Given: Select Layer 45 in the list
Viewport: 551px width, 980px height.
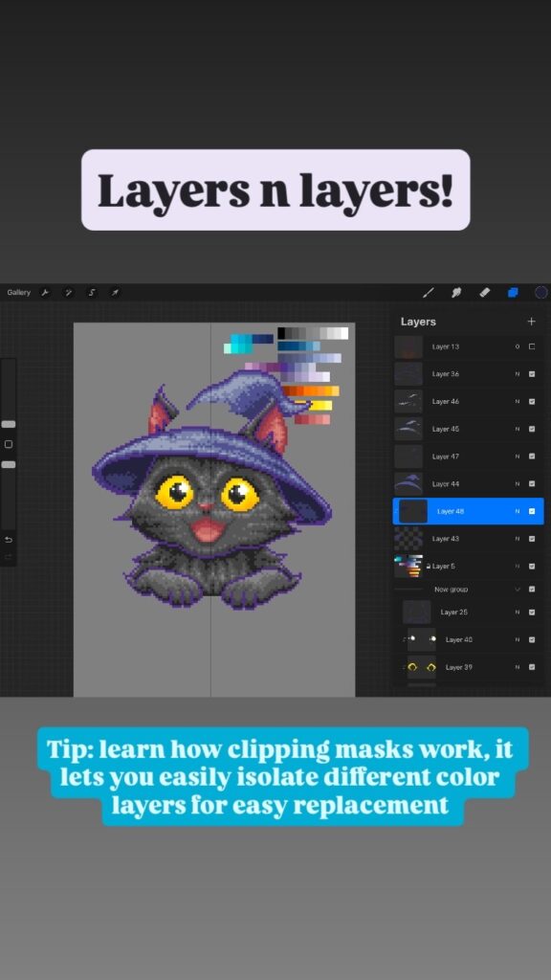Looking at the screenshot, I should coord(468,429).
